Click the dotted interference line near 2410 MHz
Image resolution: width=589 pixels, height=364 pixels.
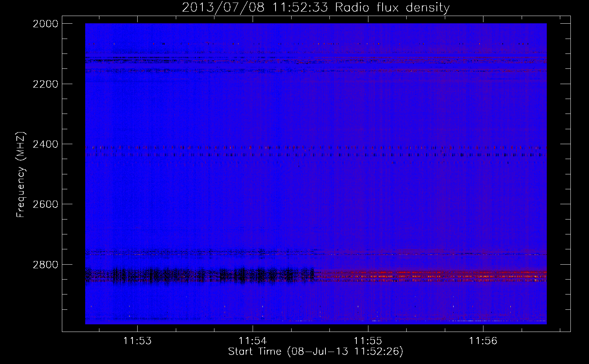(316, 148)
